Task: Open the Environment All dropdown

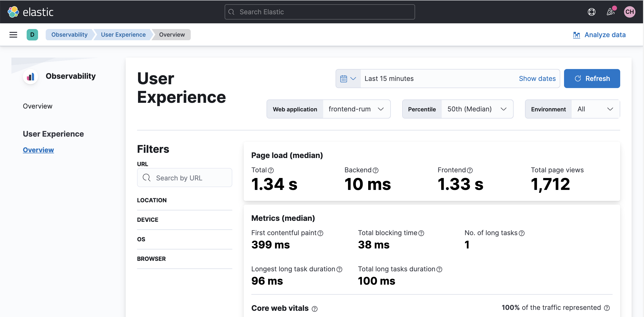Action: [x=595, y=109]
